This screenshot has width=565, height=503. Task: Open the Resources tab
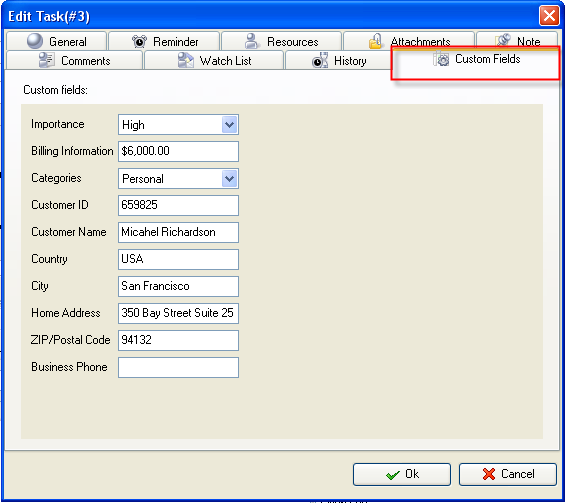pos(281,41)
